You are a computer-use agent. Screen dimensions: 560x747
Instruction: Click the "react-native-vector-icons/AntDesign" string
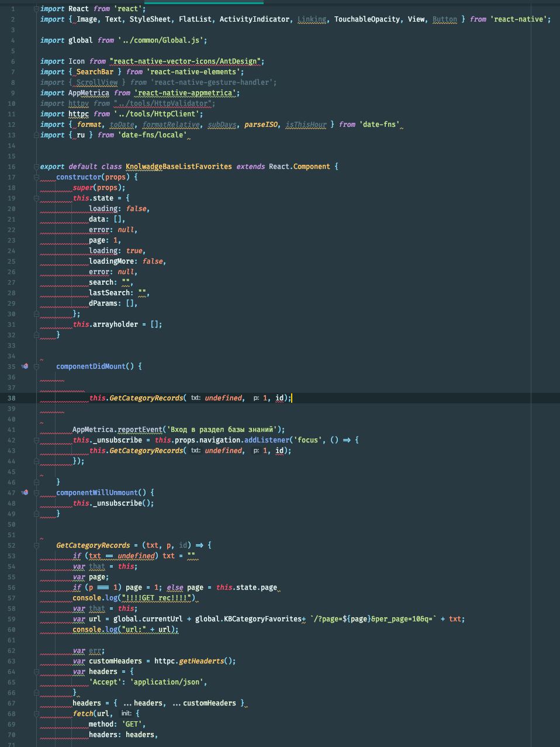pyautogui.click(x=186, y=61)
